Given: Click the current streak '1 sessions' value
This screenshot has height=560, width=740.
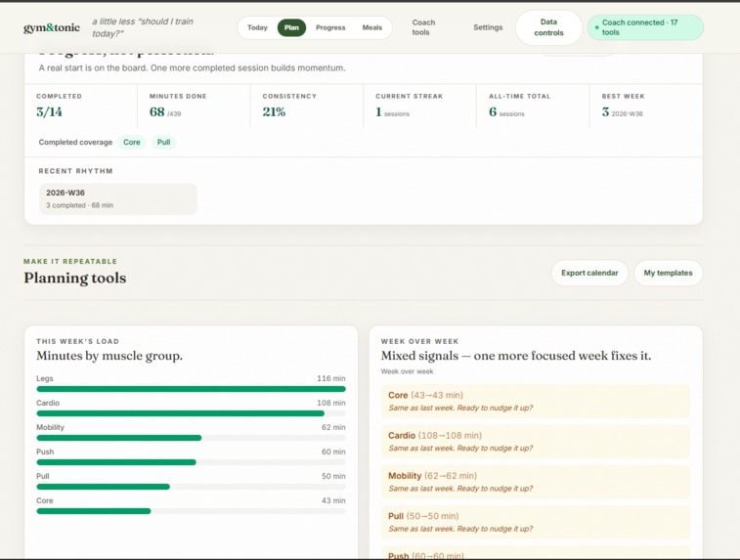Looking at the screenshot, I should 392,112.
